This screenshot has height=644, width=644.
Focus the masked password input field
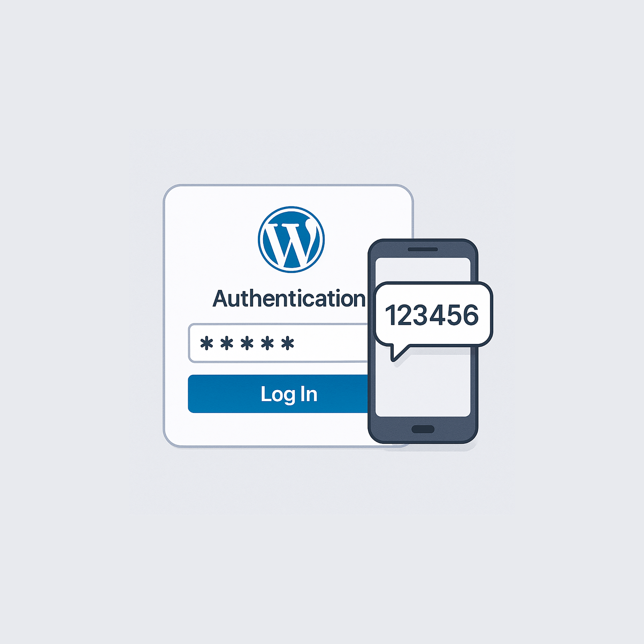click(x=278, y=343)
